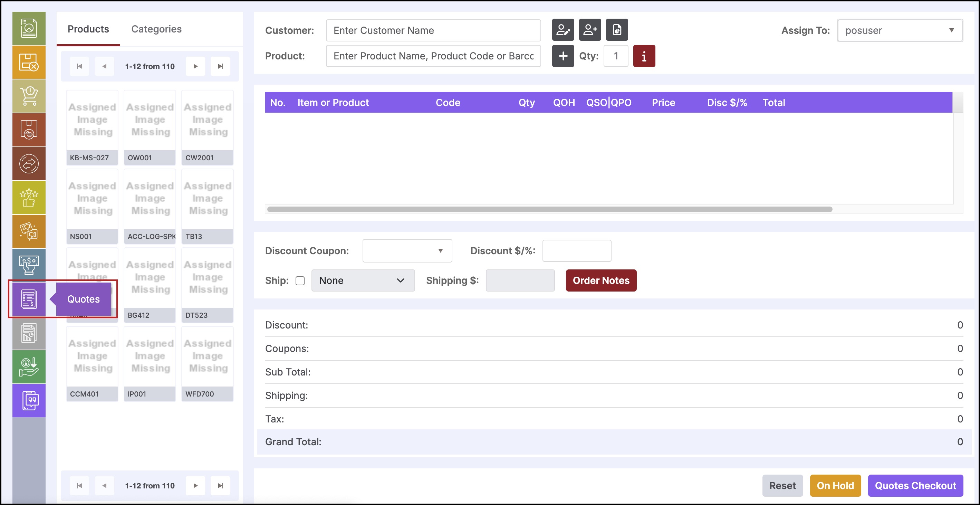Viewport: 980px width, 505px height.
Task: Click the Product name or barcode field
Action: point(433,56)
